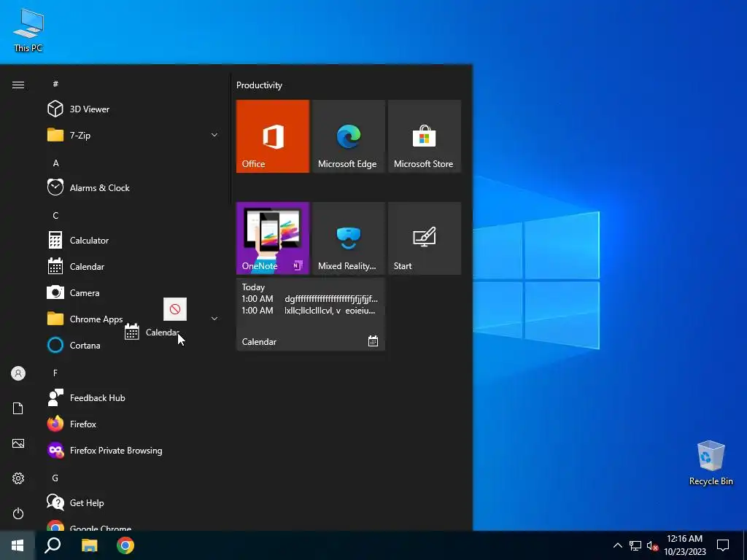Click the Windows Start button
Screen dimensions: 747x560
(x=18, y=545)
